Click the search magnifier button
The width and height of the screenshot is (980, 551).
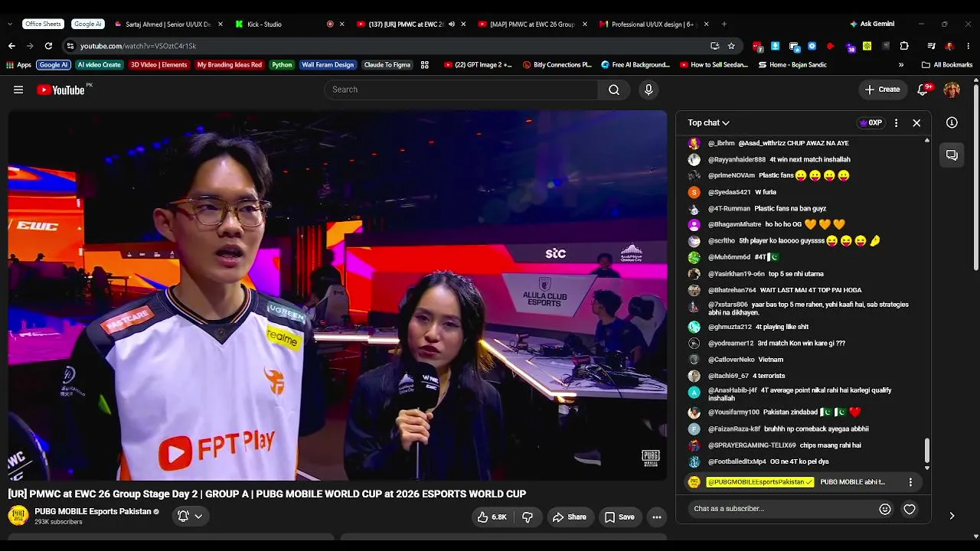tap(614, 90)
